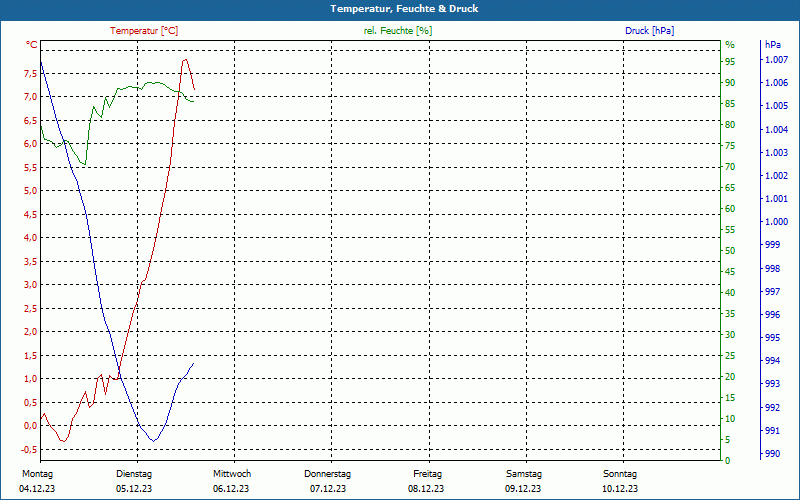This screenshot has height=500, width=800.
Task: Click the 90 humidity axis value
Action: tap(730, 83)
